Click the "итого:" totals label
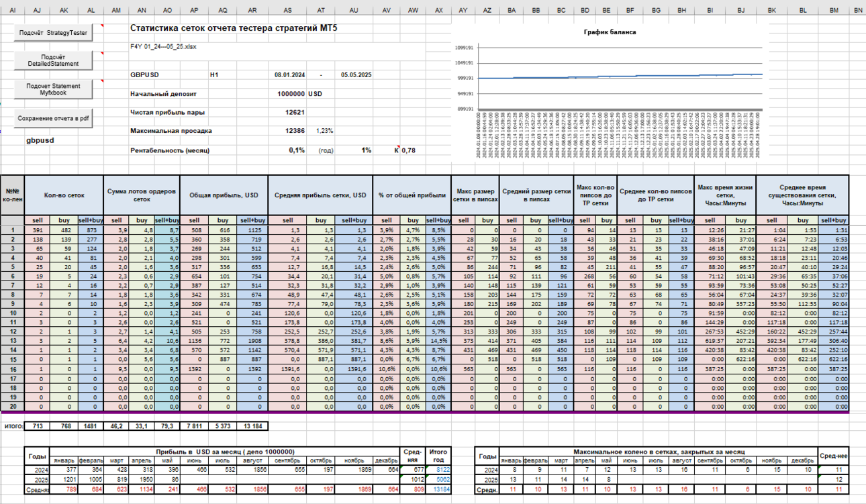The height and width of the screenshot is (504, 866). point(13,426)
